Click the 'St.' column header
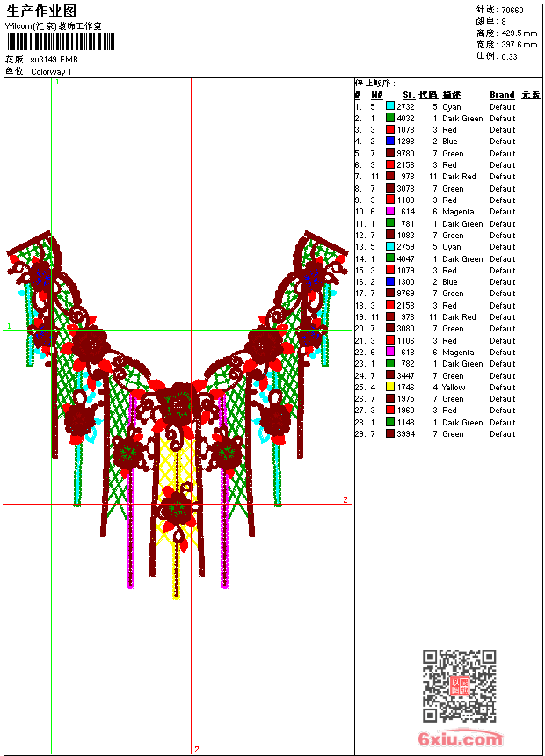The width and height of the screenshot is (545, 756). click(409, 95)
